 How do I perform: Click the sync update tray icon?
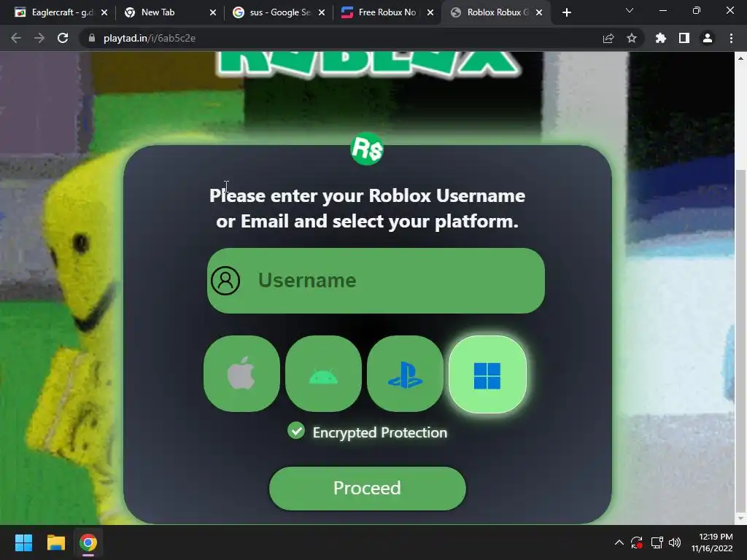coord(637,542)
